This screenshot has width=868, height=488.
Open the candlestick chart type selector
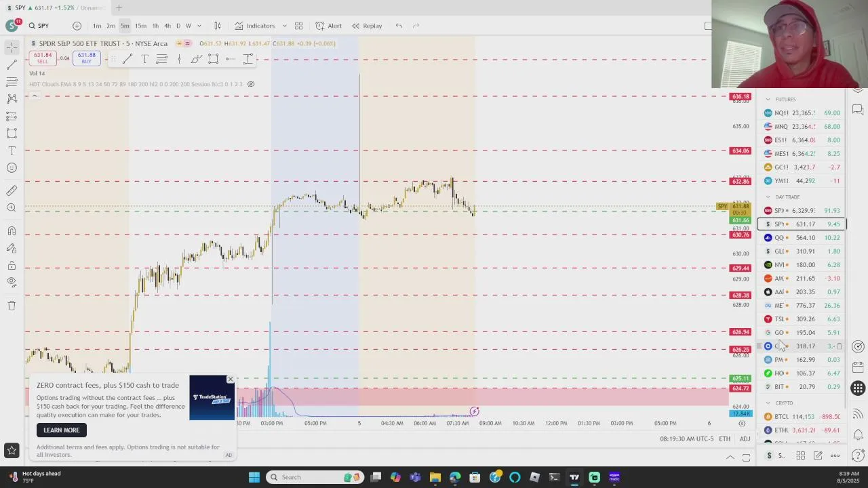pos(218,26)
